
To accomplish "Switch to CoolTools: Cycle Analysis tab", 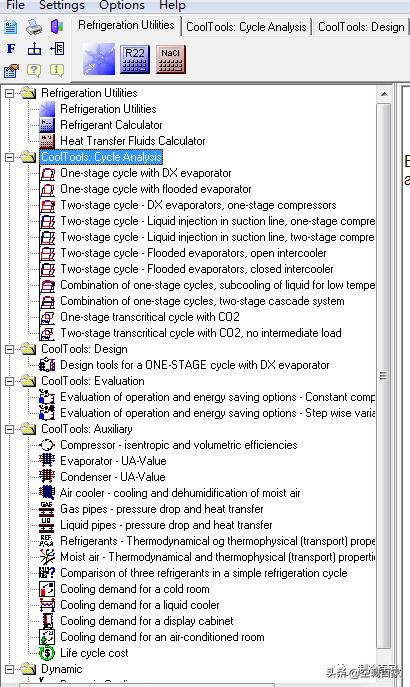I will pyautogui.click(x=246, y=27).
